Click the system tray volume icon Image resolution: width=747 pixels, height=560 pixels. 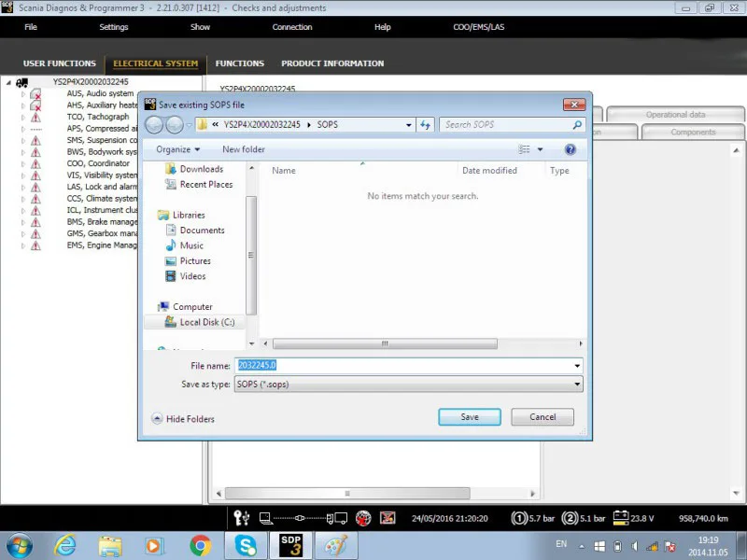click(x=634, y=546)
